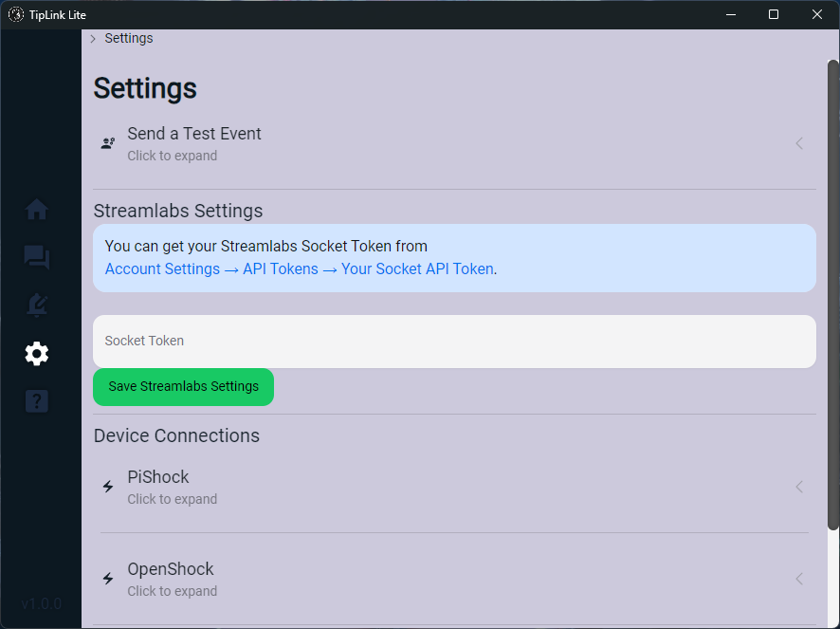
Task: Select the Settings gear in sidebar
Action: point(37,354)
